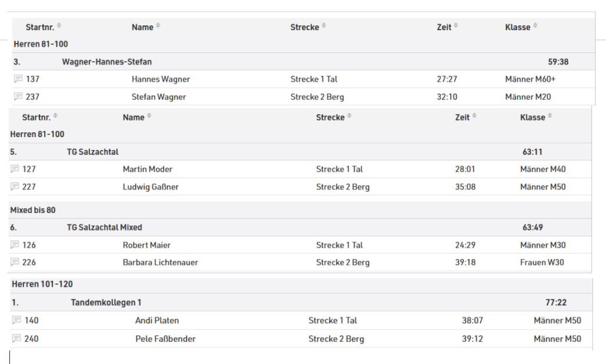Open comment icon beside start number 237
Image resolution: width=606 pixels, height=364 pixels.
pyautogui.click(x=18, y=96)
